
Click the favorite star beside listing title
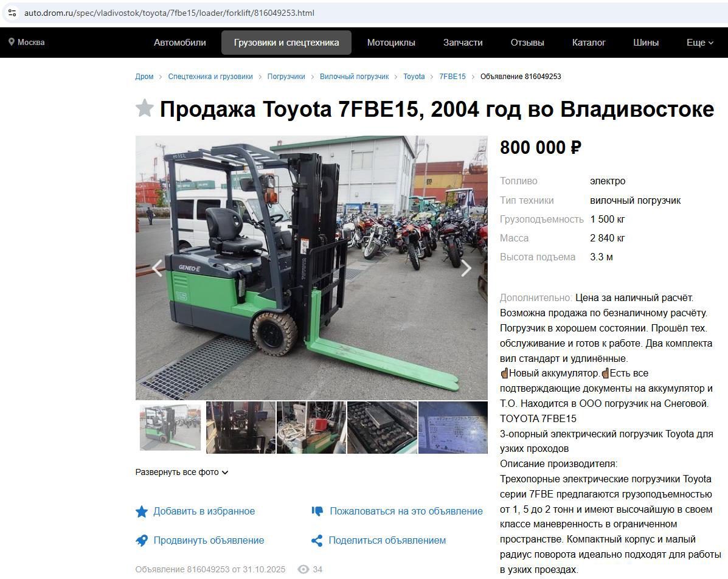click(x=144, y=108)
